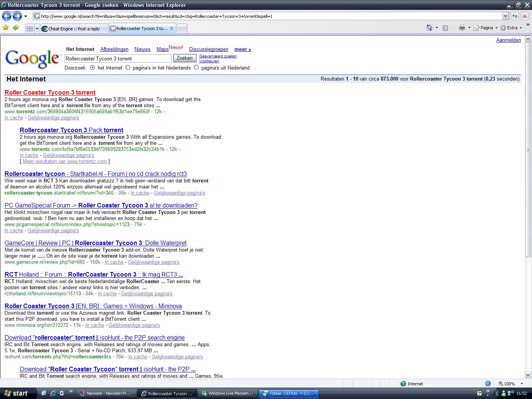532x399 pixels.
Task: Open Afbeeldingen image search
Action: [114, 49]
